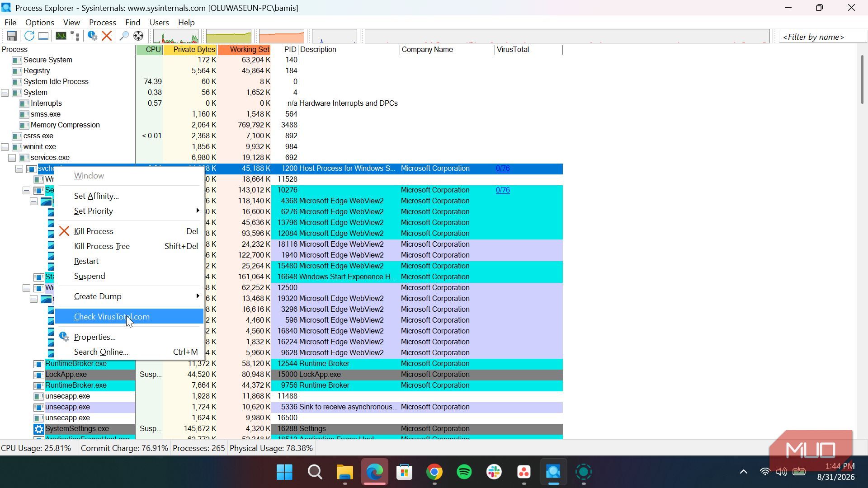
Task: Sort by Private Bytes column header
Action: (x=190, y=50)
